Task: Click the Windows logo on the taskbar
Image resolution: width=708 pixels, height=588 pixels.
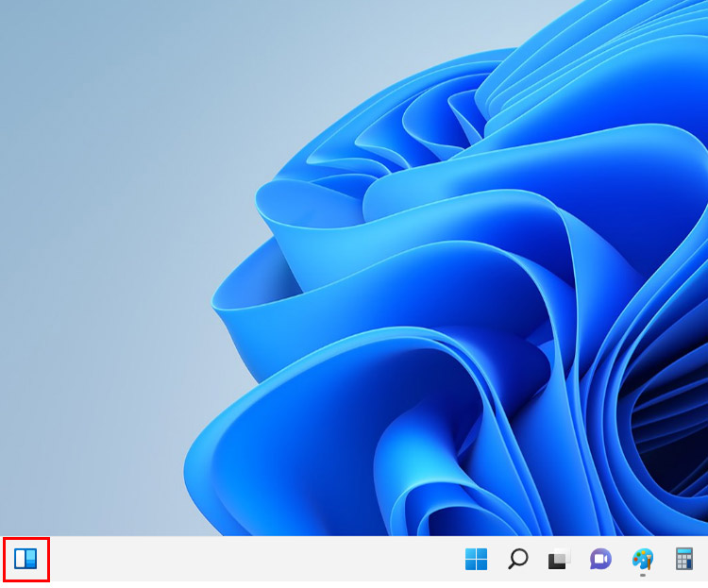Action: click(476, 560)
